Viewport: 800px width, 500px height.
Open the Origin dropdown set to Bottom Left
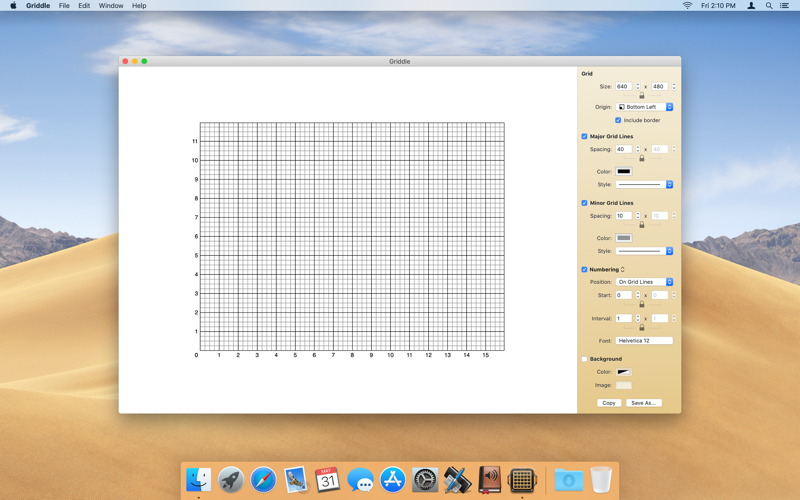click(644, 107)
